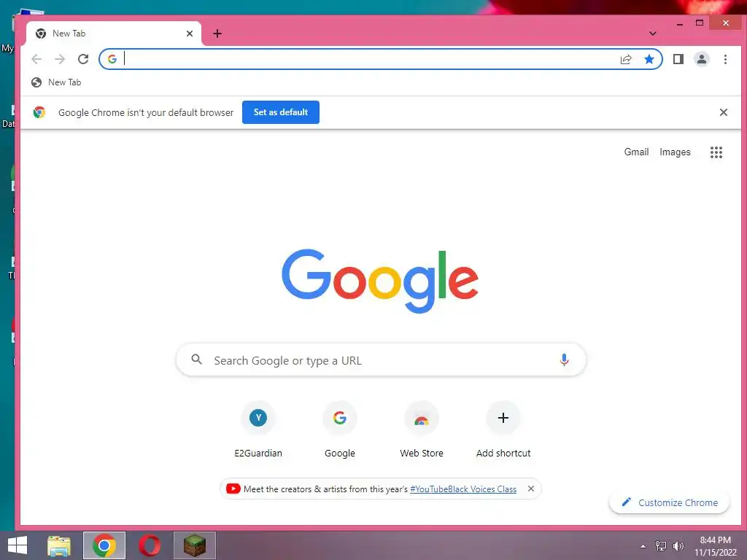
Task: Open the Google apps grid
Action: pos(716,152)
